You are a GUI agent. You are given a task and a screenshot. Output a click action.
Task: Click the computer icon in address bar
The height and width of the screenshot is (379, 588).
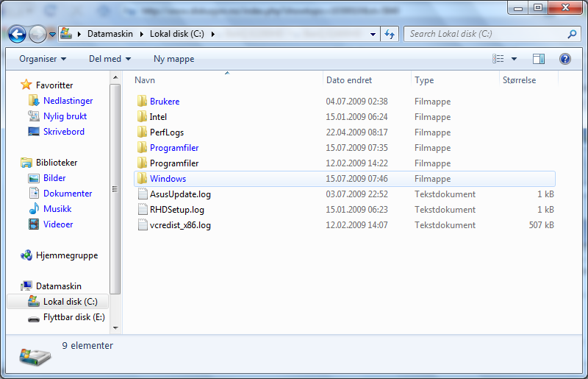(66, 33)
